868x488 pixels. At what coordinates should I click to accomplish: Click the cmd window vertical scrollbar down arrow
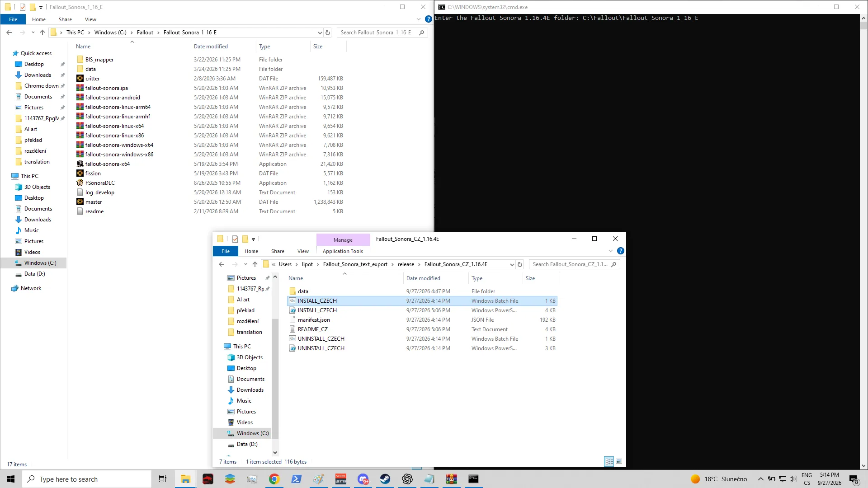pyautogui.click(x=864, y=466)
